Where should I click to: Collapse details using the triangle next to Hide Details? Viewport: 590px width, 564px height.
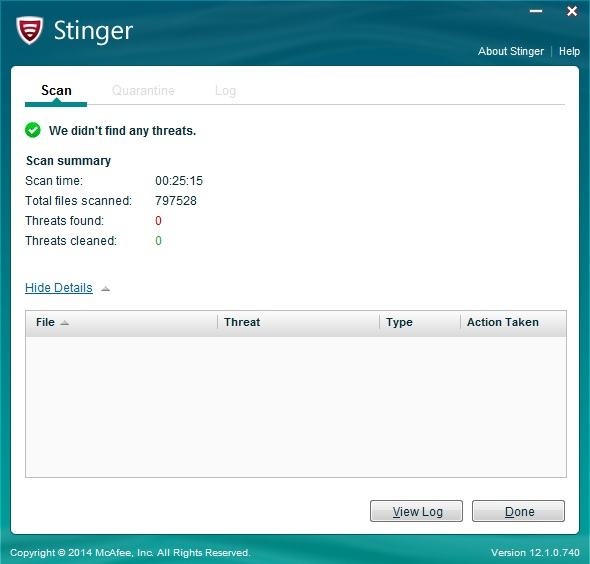point(105,289)
